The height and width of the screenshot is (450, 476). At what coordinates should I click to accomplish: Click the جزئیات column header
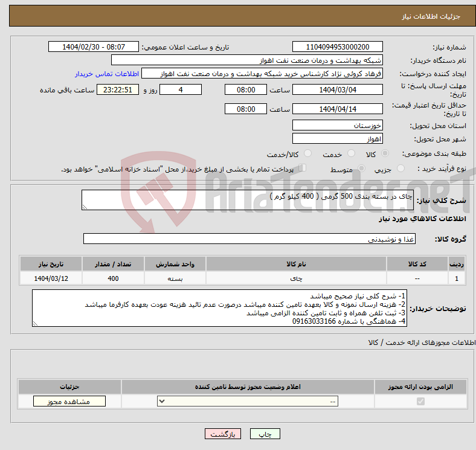[69, 387]
